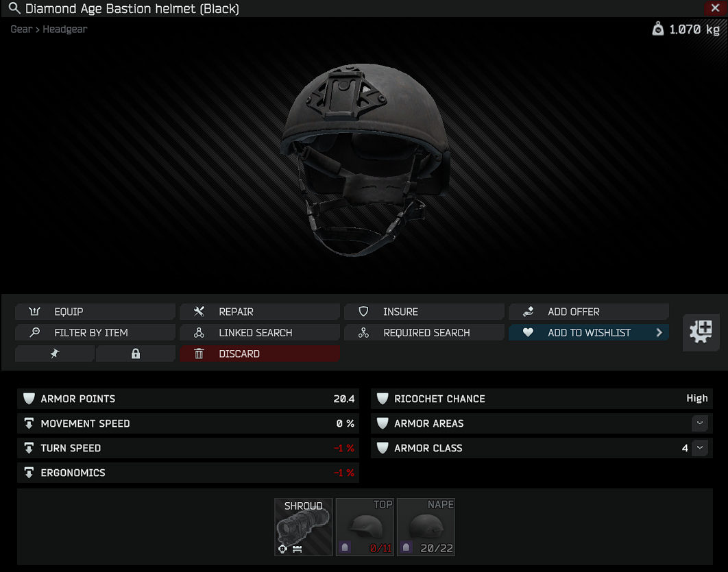The image size is (728, 572).
Task: Click the Add Offer hand icon
Action: 529,312
